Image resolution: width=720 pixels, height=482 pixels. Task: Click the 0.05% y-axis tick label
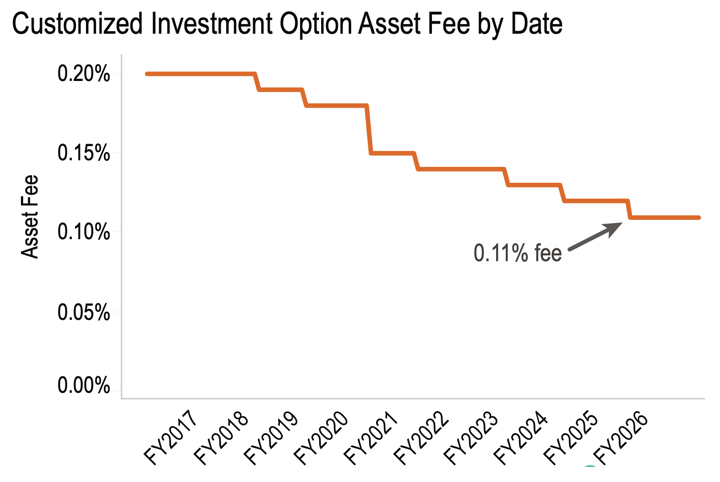coord(83,312)
